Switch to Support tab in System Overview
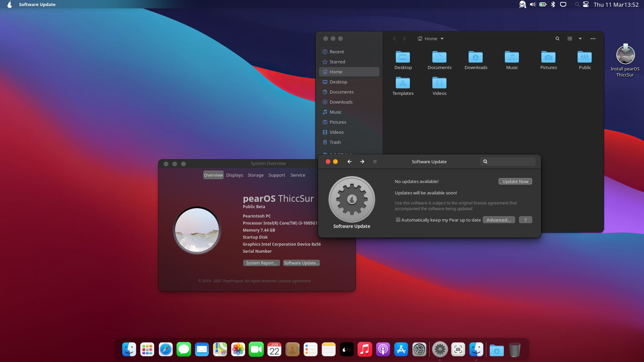 [x=277, y=175]
